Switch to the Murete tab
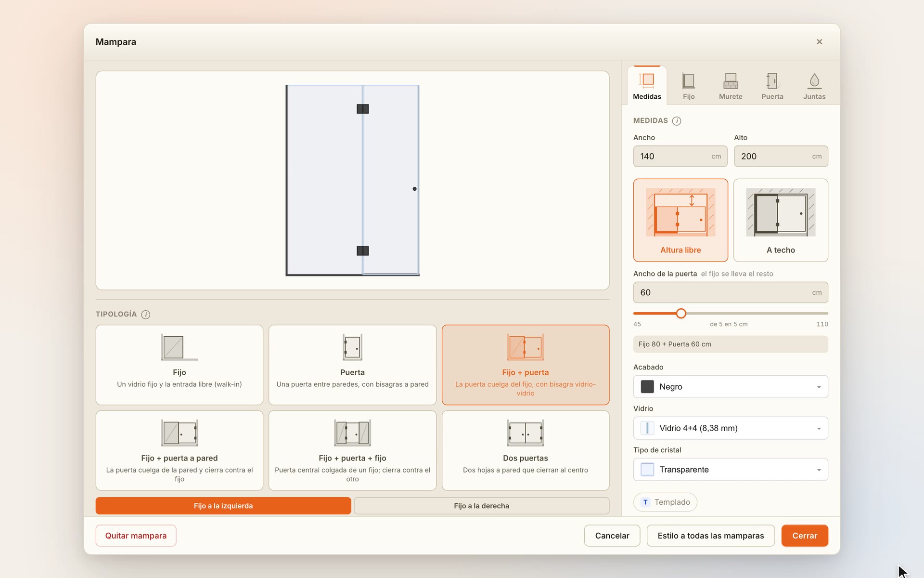Image resolution: width=924 pixels, height=578 pixels. pos(731,86)
